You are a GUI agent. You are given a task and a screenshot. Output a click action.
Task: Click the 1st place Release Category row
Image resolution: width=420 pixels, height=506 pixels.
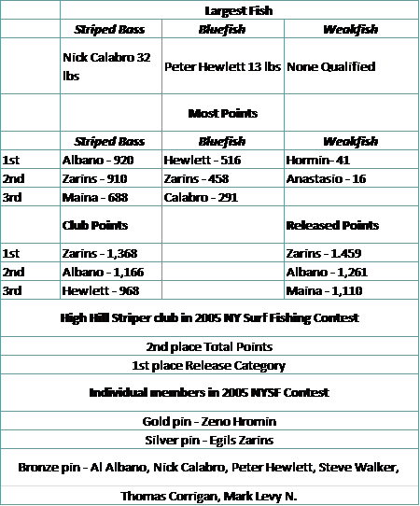click(209, 365)
